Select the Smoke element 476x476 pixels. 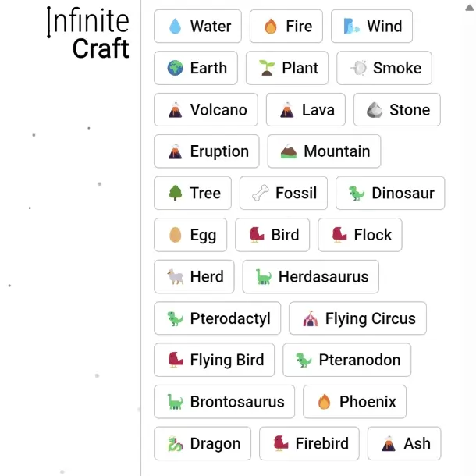(384, 68)
